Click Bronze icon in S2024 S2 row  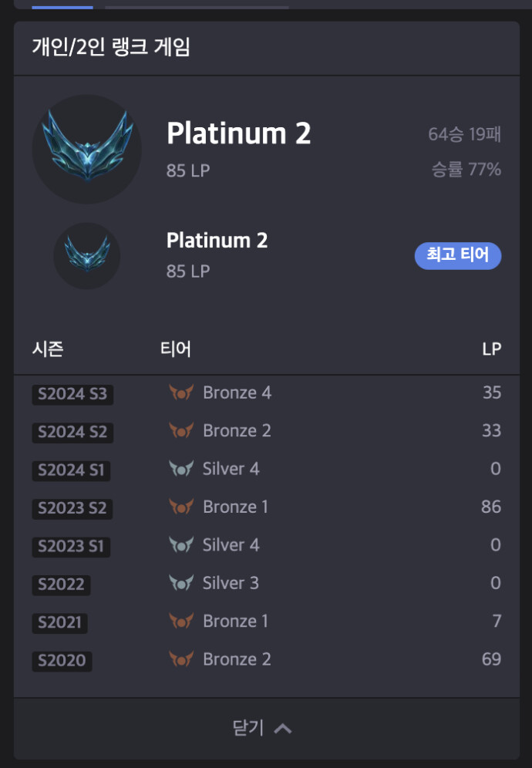[x=180, y=431]
